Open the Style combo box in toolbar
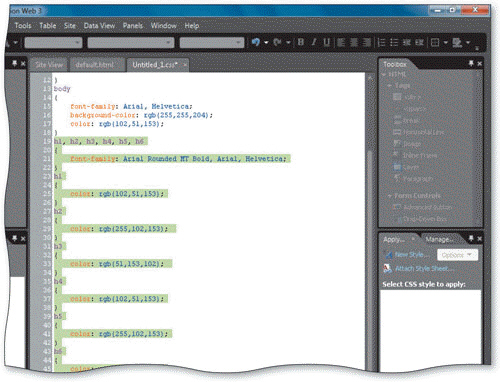This screenshot has width=500, height=382. (x=53, y=43)
